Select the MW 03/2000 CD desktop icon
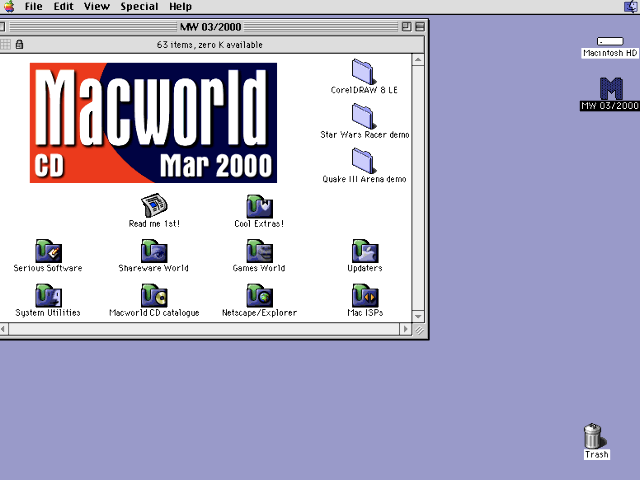The height and width of the screenshot is (480, 640). point(611,89)
